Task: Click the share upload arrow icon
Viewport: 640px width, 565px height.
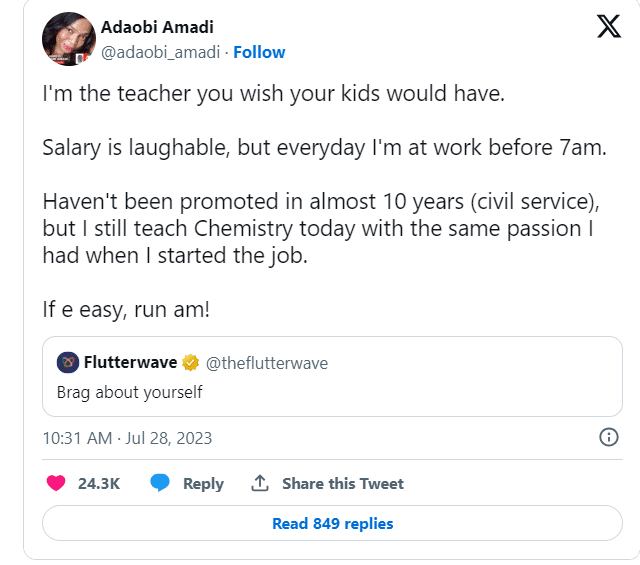Action: [260, 483]
